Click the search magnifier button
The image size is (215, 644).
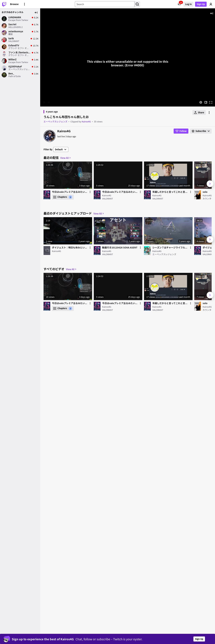[x=137, y=4]
